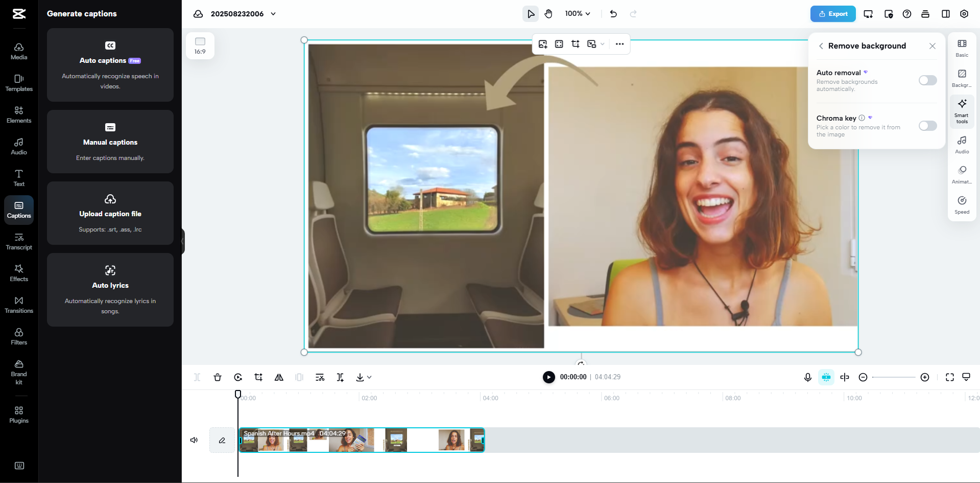980x483 pixels.
Task: Enable the microphone record icon
Action: pyautogui.click(x=807, y=377)
